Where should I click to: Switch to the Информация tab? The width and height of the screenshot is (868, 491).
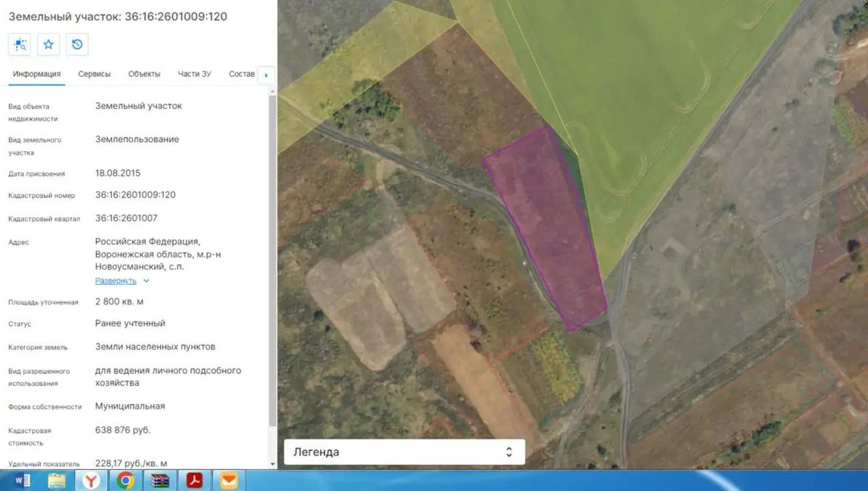37,74
